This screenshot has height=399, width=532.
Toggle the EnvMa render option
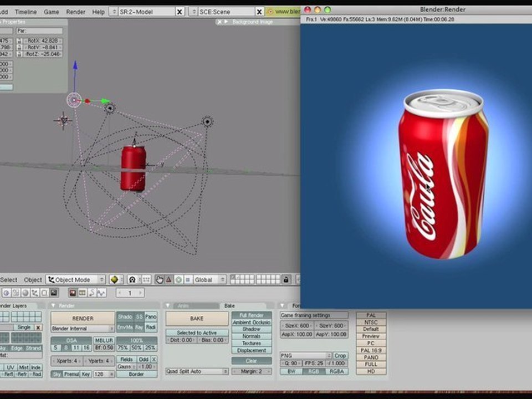click(x=125, y=327)
